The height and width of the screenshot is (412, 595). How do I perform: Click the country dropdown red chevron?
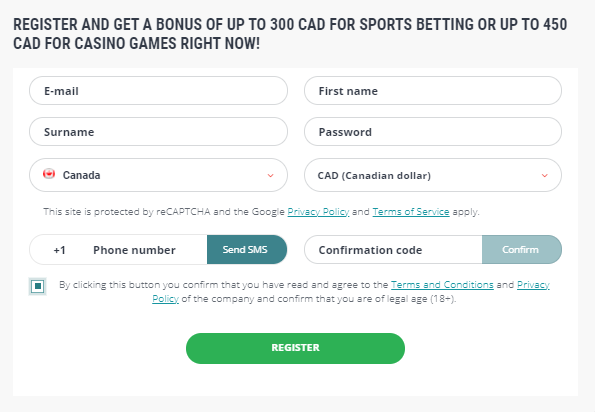271,175
